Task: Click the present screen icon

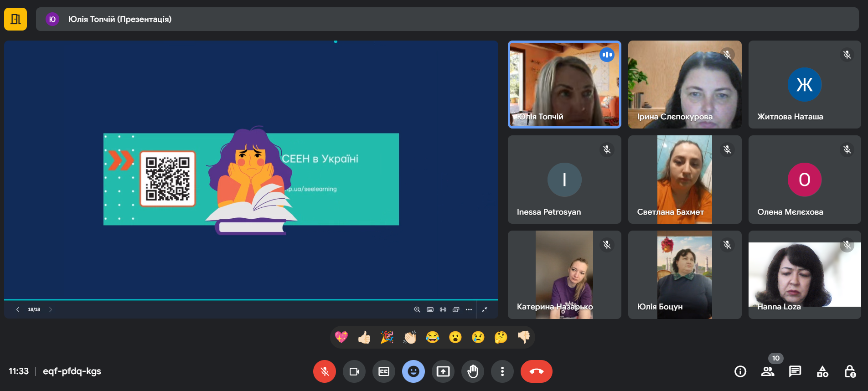Action: [443, 371]
